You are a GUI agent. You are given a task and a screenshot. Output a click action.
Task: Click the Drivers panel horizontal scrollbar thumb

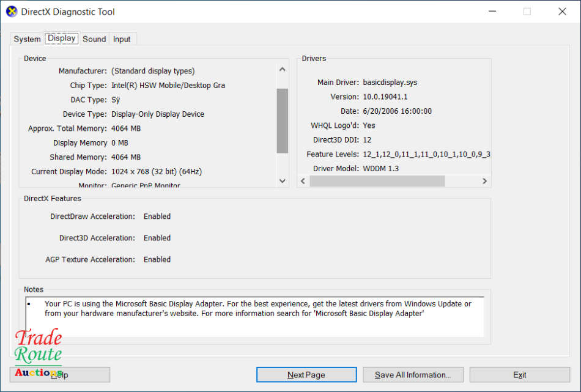(x=377, y=181)
